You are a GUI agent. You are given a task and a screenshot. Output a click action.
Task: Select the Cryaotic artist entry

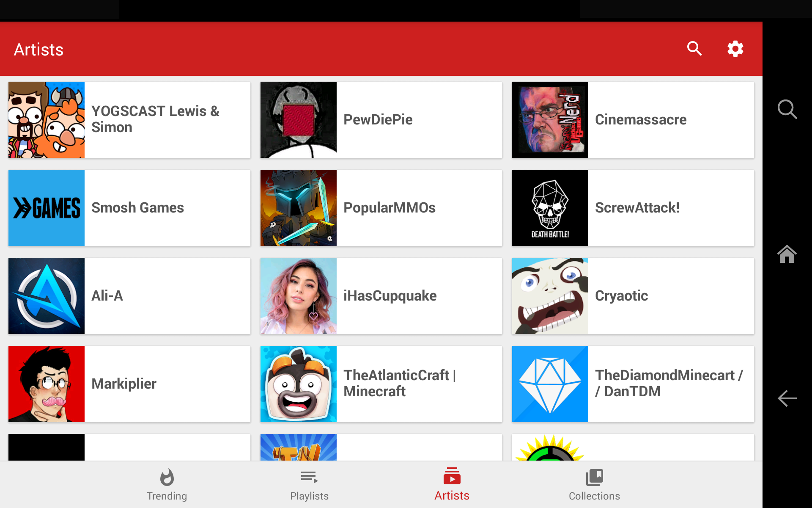[x=633, y=296]
